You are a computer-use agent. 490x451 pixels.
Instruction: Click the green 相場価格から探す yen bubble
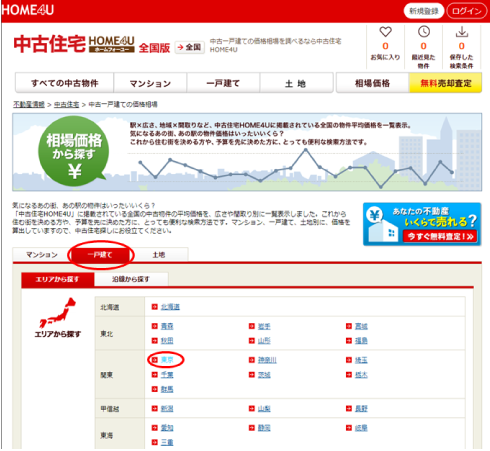pos(73,151)
